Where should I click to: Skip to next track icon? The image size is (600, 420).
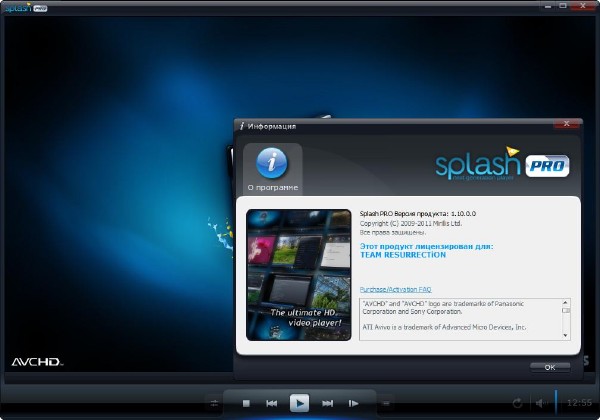(327, 403)
